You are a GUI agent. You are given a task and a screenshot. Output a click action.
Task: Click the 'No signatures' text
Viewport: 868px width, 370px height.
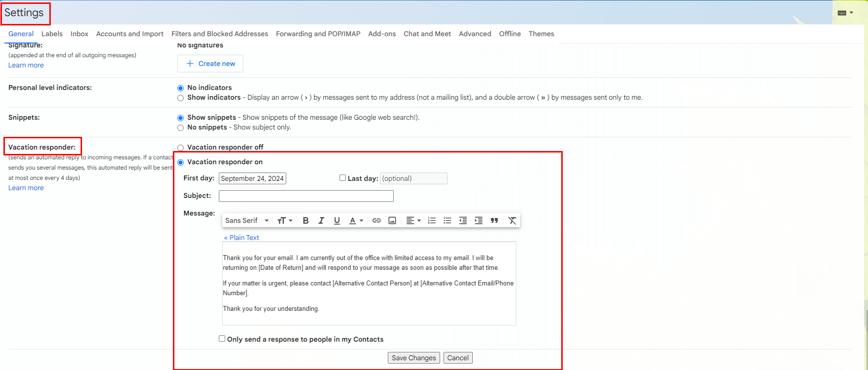(x=200, y=45)
